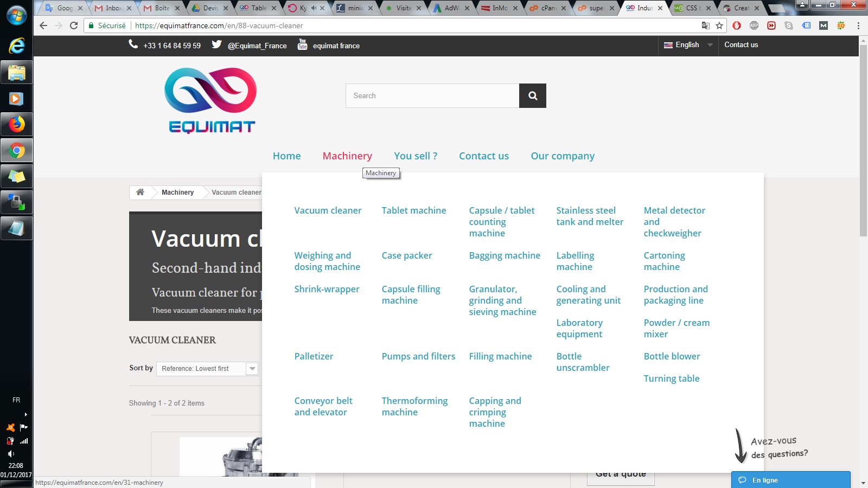868x488 pixels.
Task: Click the browser address bar URL
Action: (219, 25)
